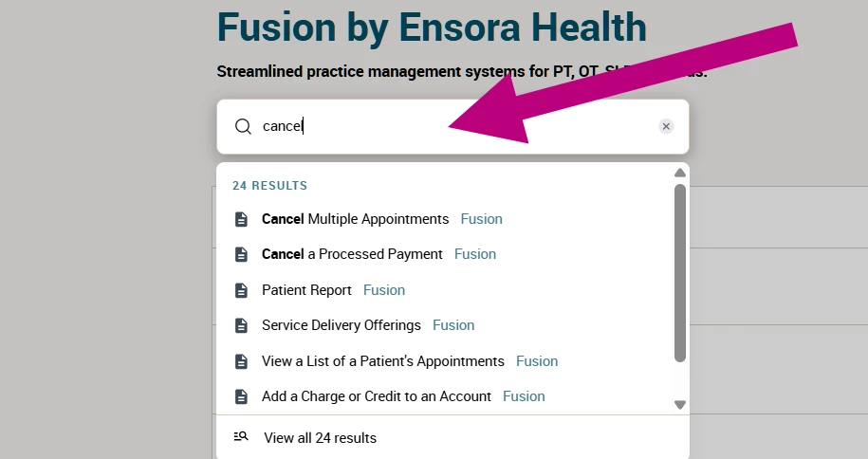Clear the search field with X icon
Image resolution: width=868 pixels, height=459 pixels.
[666, 126]
